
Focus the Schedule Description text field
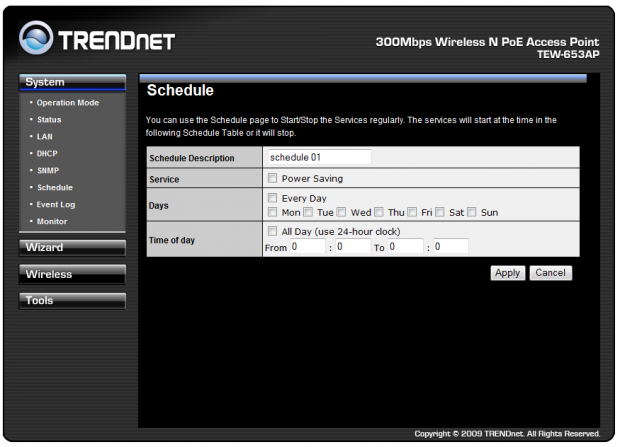[x=319, y=157]
